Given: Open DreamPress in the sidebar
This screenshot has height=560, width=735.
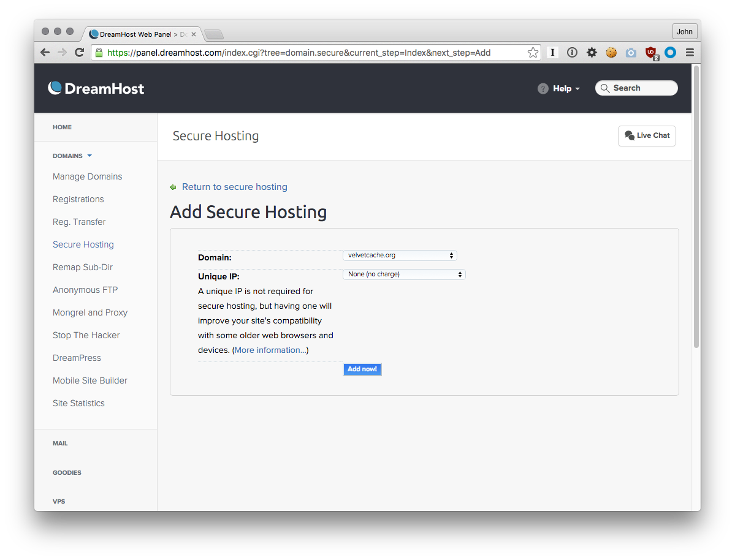Looking at the screenshot, I should tap(77, 358).
